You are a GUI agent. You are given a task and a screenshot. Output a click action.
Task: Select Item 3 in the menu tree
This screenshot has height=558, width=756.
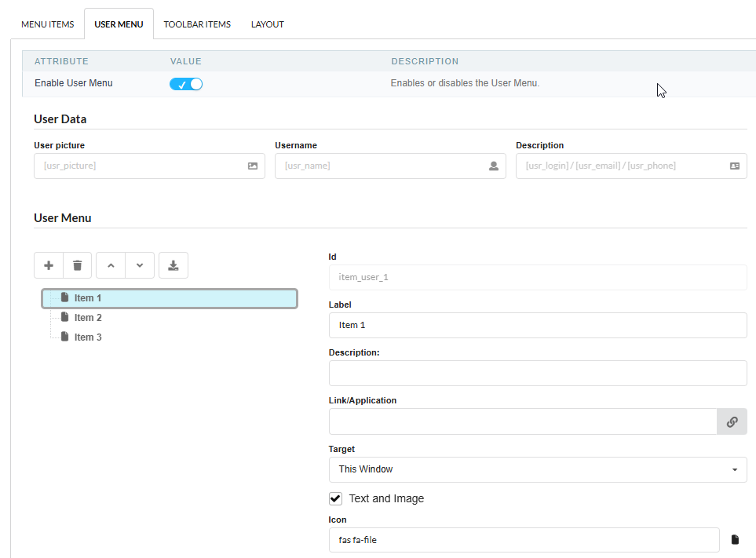point(89,337)
